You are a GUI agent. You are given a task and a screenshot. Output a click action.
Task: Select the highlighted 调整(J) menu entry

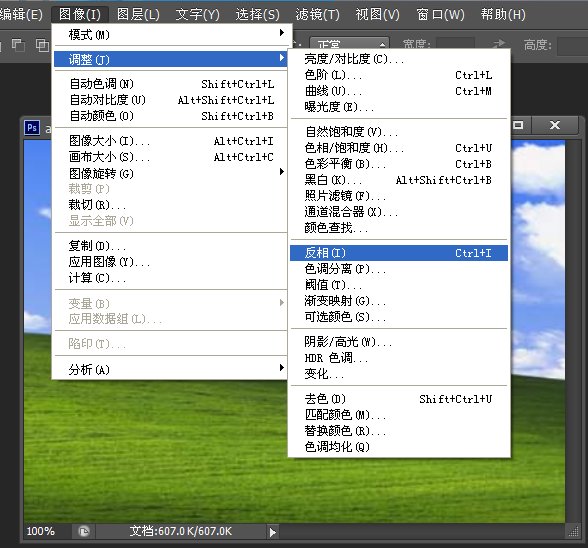[171, 59]
